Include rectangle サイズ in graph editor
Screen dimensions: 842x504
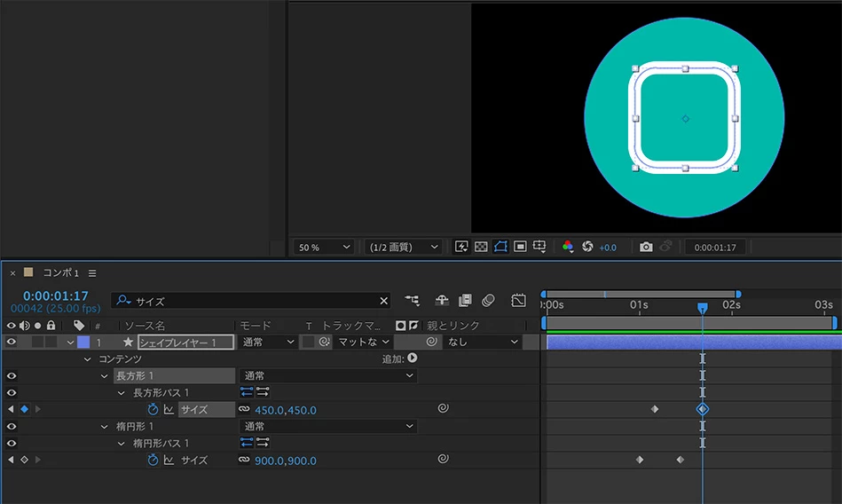(x=169, y=409)
